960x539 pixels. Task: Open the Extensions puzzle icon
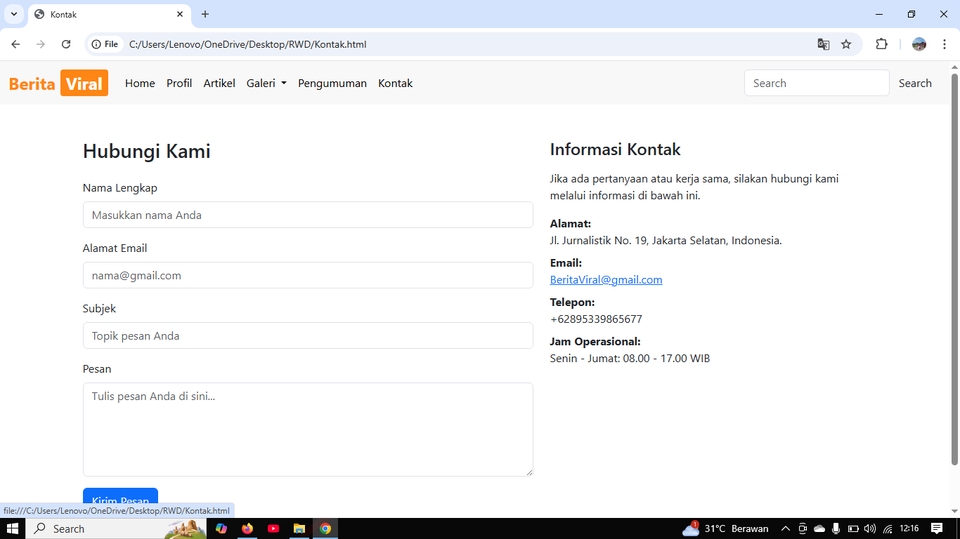coord(881,44)
